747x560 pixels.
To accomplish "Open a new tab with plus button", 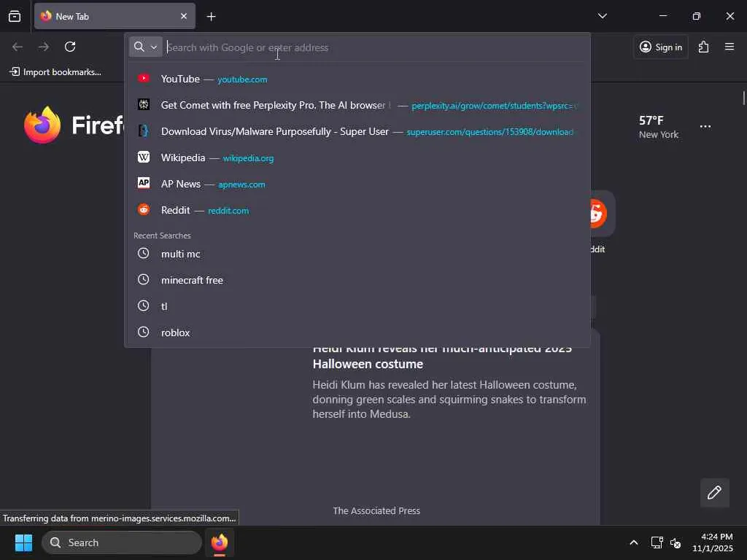I will click(x=211, y=17).
